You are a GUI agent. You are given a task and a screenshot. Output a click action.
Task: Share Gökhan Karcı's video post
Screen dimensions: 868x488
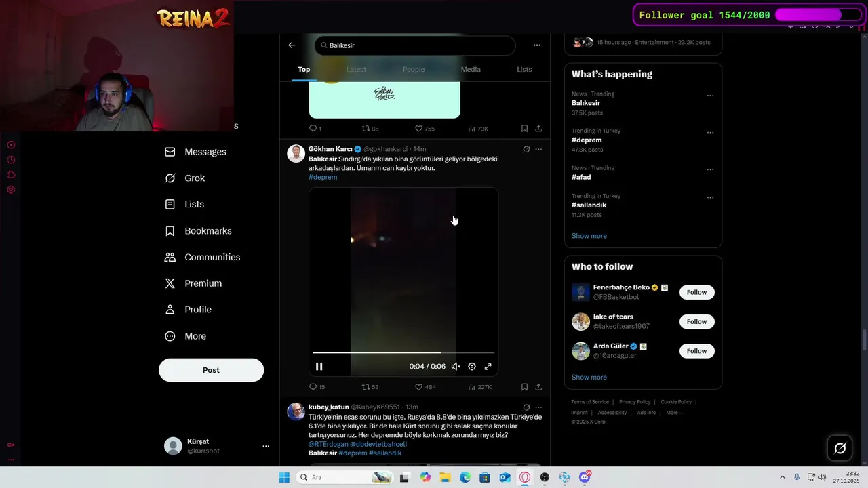(538, 387)
